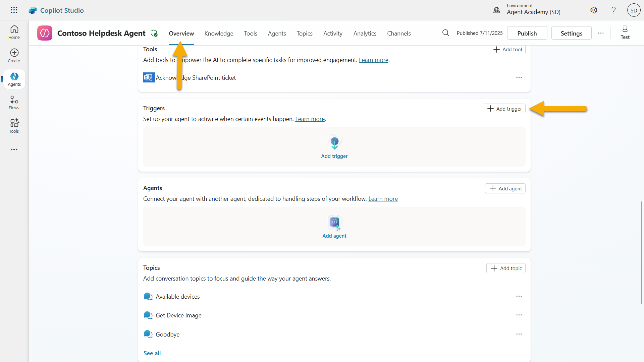Open Flows from the left sidebar
The height and width of the screenshot is (362, 644).
pyautogui.click(x=14, y=103)
